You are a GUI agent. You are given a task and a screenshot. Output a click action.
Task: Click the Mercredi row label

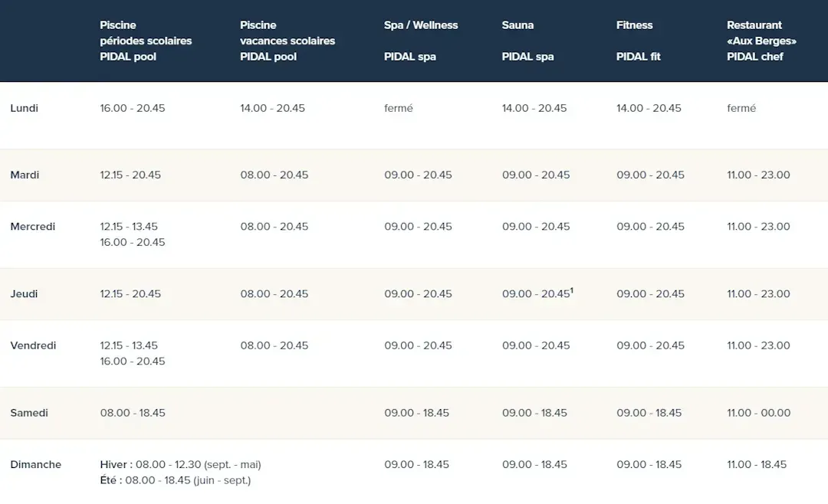click(x=33, y=227)
